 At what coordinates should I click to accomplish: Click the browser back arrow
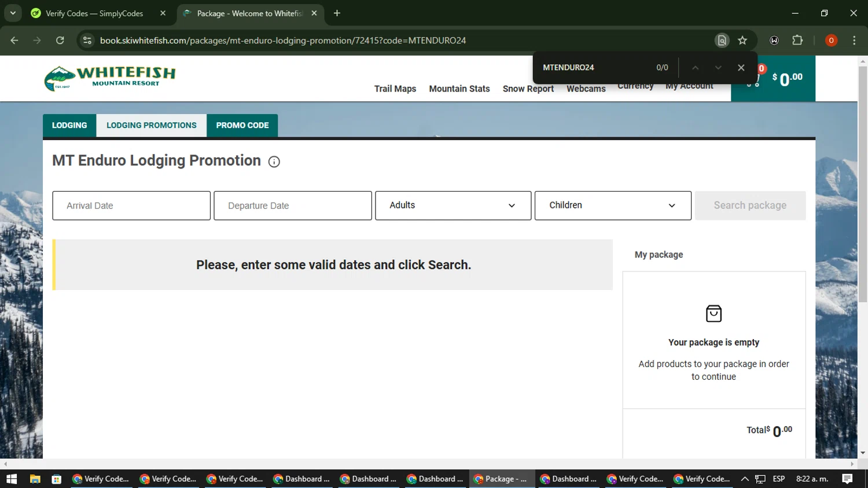coord(14,41)
